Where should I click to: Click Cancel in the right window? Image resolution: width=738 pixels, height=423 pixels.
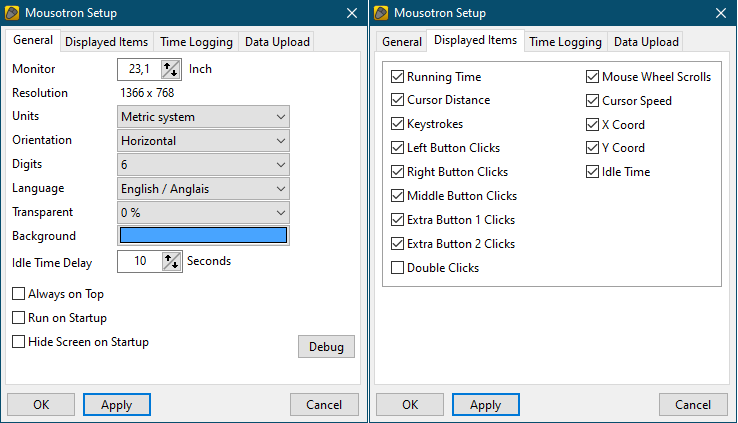(x=693, y=405)
